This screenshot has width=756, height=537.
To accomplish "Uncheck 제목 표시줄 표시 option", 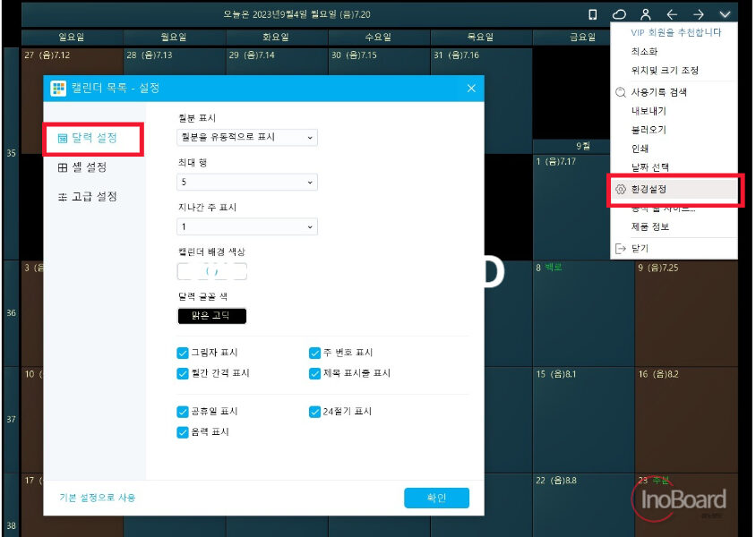I will [x=314, y=373].
